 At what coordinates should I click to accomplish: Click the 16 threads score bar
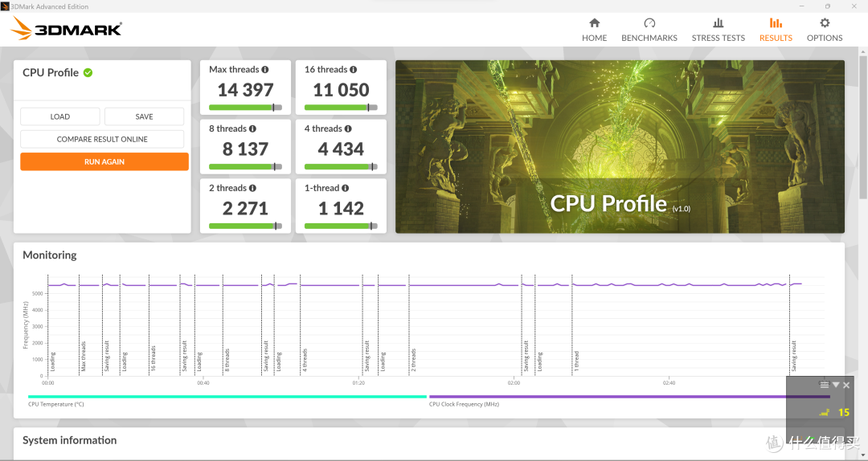(341, 108)
